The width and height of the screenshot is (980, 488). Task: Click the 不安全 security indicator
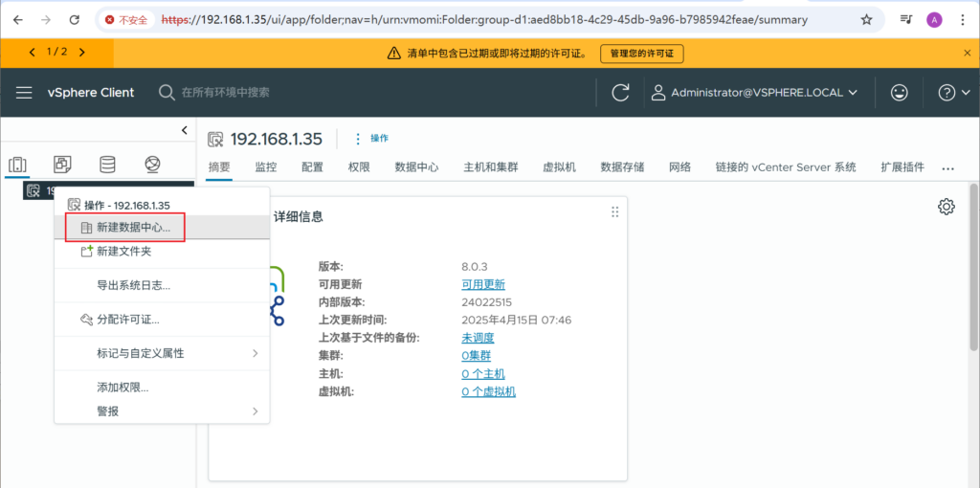[127, 20]
